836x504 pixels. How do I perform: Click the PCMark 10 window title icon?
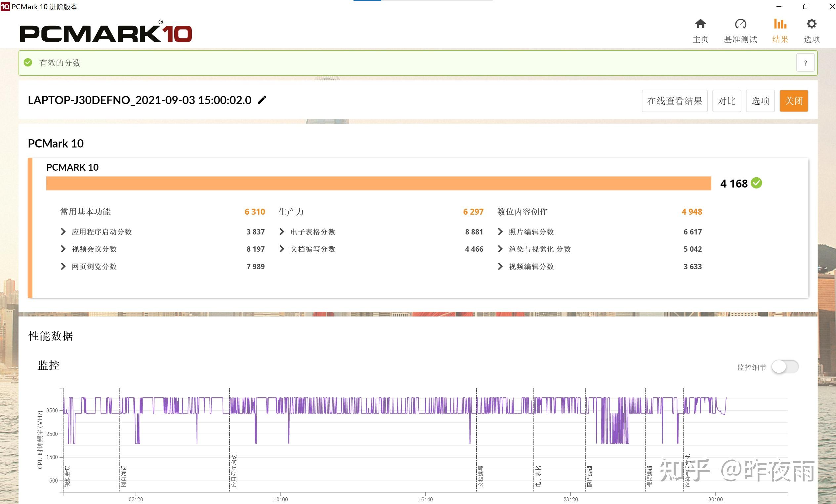pos(5,6)
